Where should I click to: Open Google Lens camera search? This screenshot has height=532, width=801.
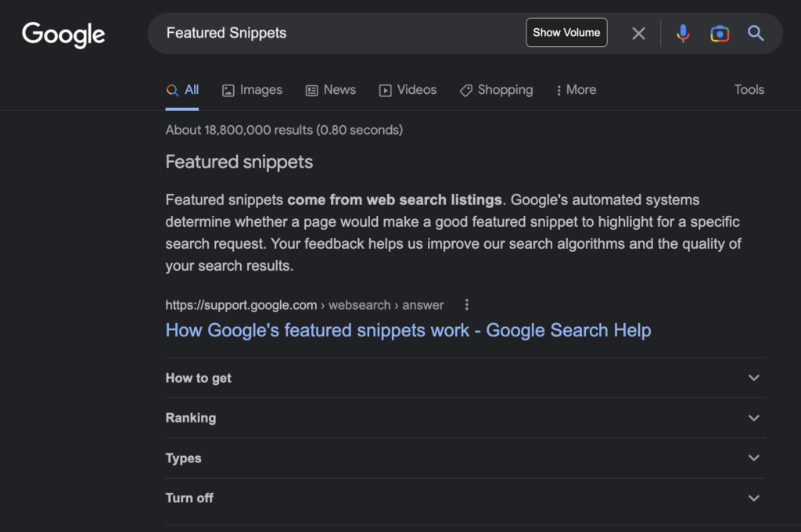coord(720,33)
